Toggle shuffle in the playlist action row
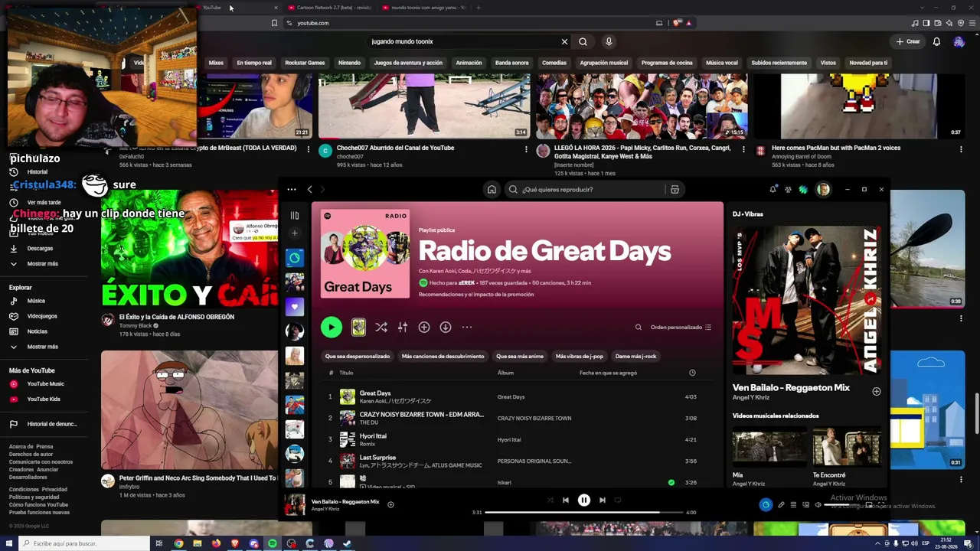Screen dimensions: 980x551 point(381,328)
